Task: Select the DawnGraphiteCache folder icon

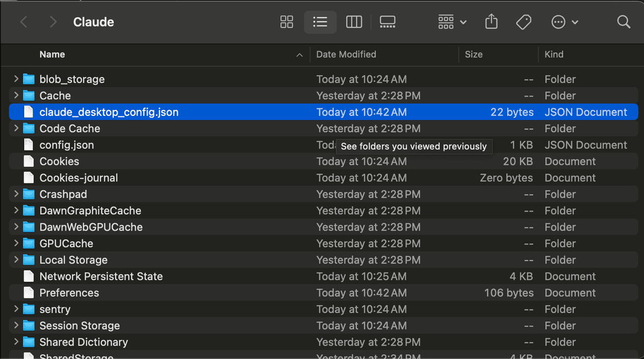Action: [x=28, y=210]
